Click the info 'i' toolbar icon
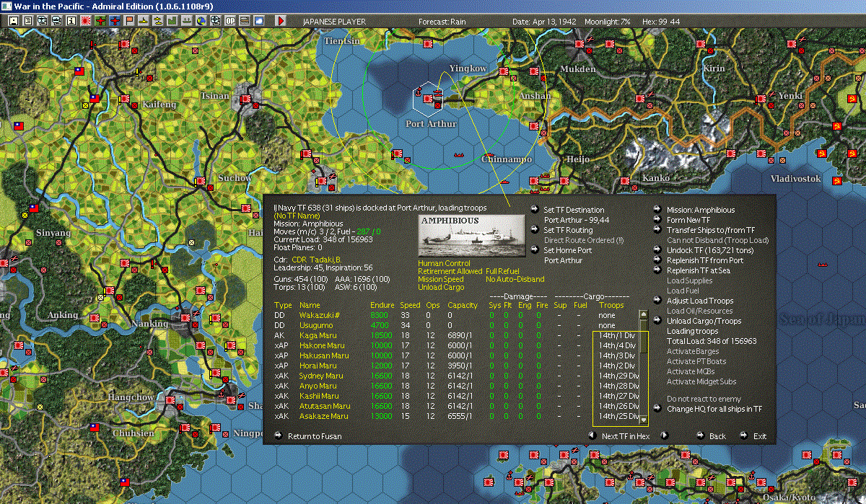The image size is (866, 504). 71,21
